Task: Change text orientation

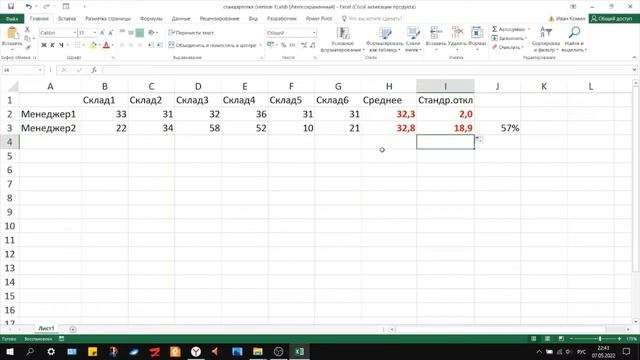Action: point(151,33)
